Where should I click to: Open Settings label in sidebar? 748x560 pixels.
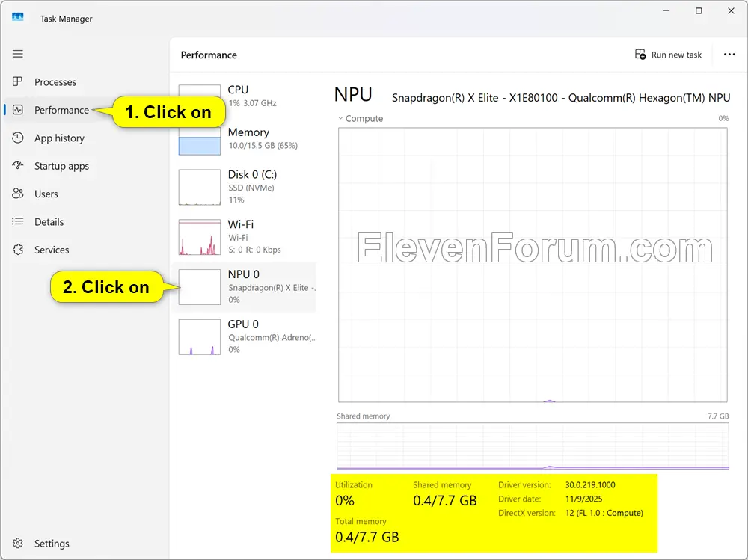(x=52, y=544)
